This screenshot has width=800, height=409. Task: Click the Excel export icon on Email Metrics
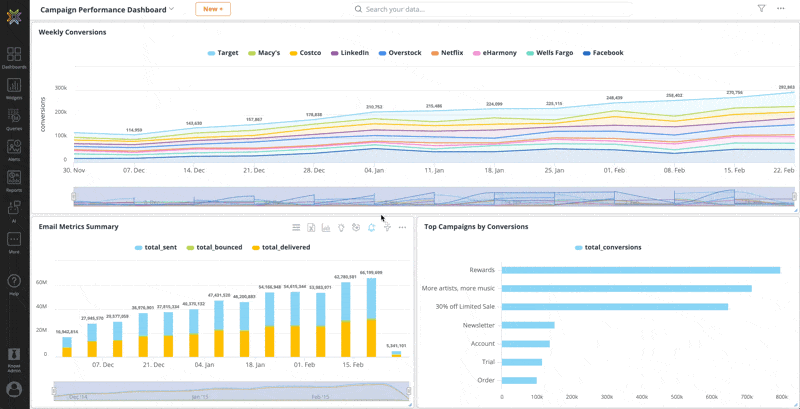[311, 228]
